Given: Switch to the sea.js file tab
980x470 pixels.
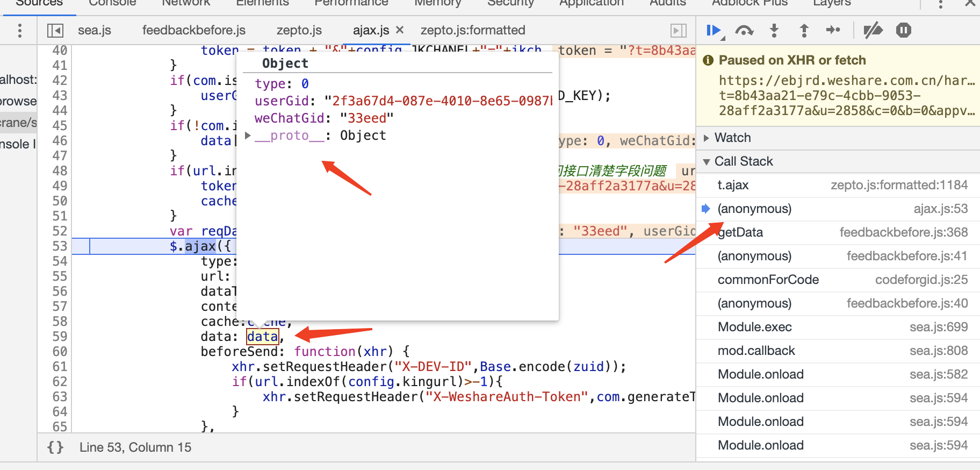Looking at the screenshot, I should (95, 30).
